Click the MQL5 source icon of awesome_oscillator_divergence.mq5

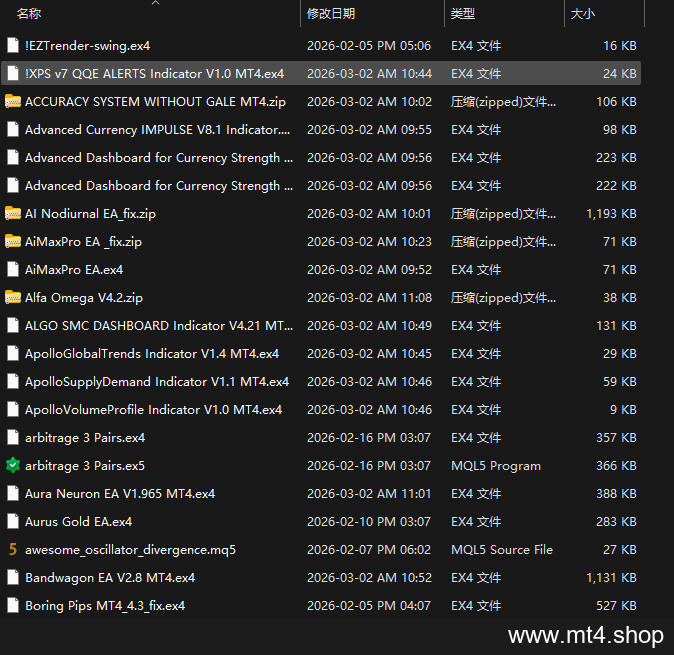click(x=13, y=549)
